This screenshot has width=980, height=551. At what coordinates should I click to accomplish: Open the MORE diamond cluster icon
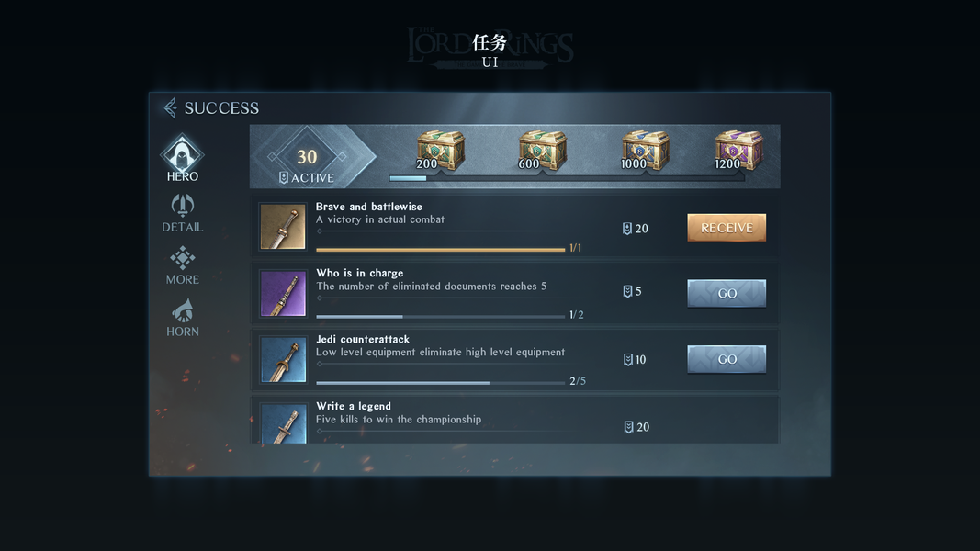click(x=183, y=257)
